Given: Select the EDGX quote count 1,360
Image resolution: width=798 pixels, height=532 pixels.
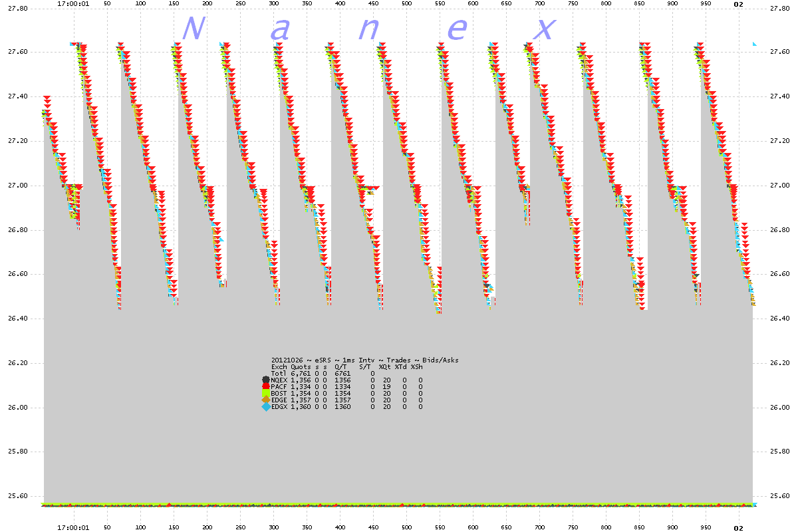Looking at the screenshot, I should click(301, 407).
